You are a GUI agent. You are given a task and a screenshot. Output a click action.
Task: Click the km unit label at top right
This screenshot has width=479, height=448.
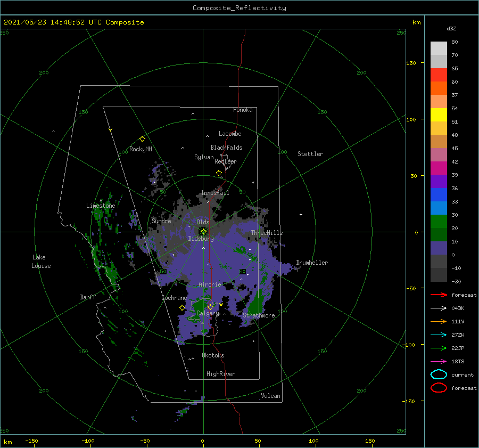pyautogui.click(x=416, y=22)
